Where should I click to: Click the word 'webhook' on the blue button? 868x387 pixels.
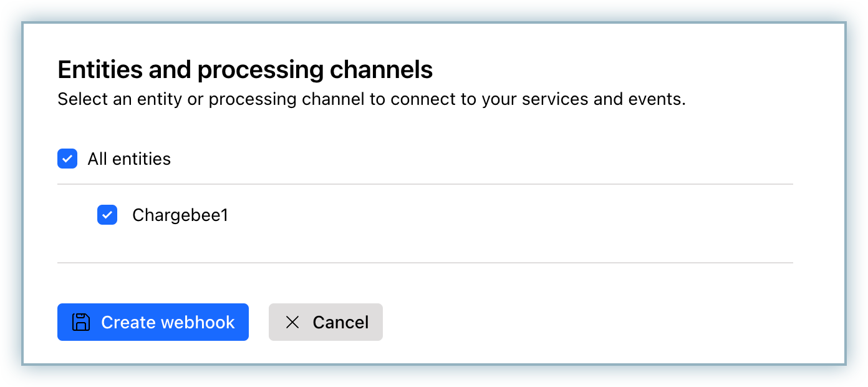coord(198,322)
